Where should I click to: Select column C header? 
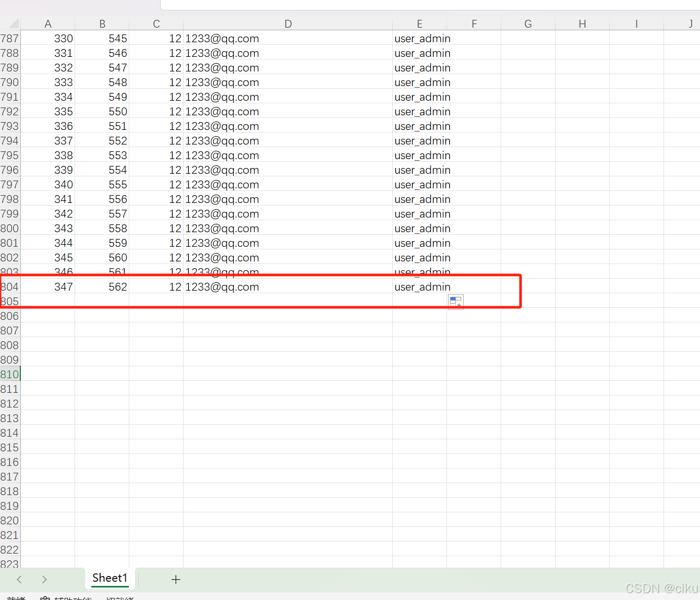pyautogui.click(x=156, y=23)
